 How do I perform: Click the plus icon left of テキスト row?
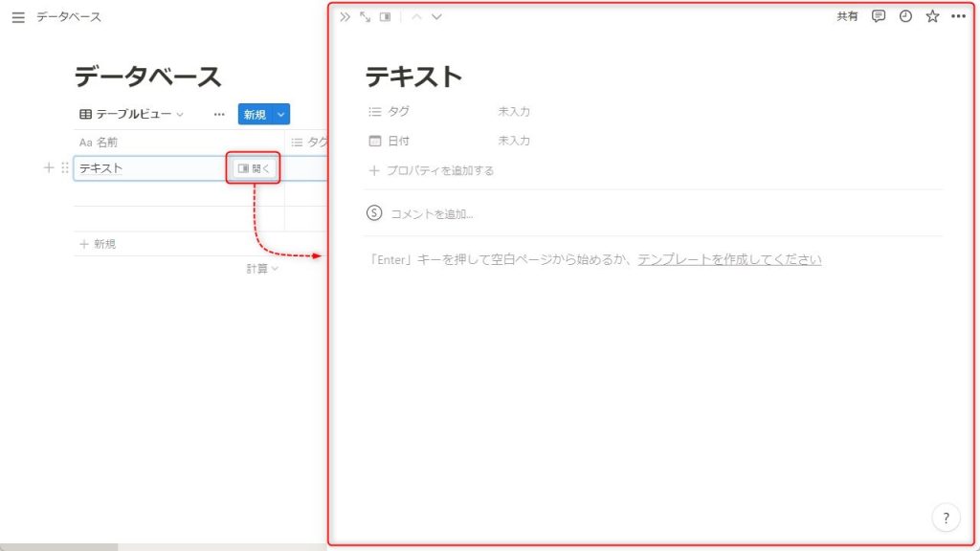[x=49, y=167]
